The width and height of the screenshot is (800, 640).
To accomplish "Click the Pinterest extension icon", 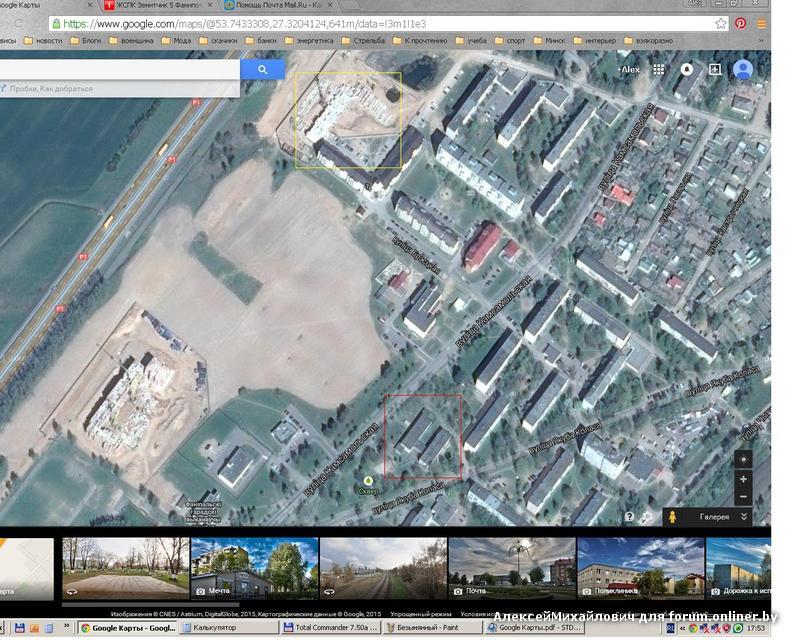I will click(x=741, y=23).
